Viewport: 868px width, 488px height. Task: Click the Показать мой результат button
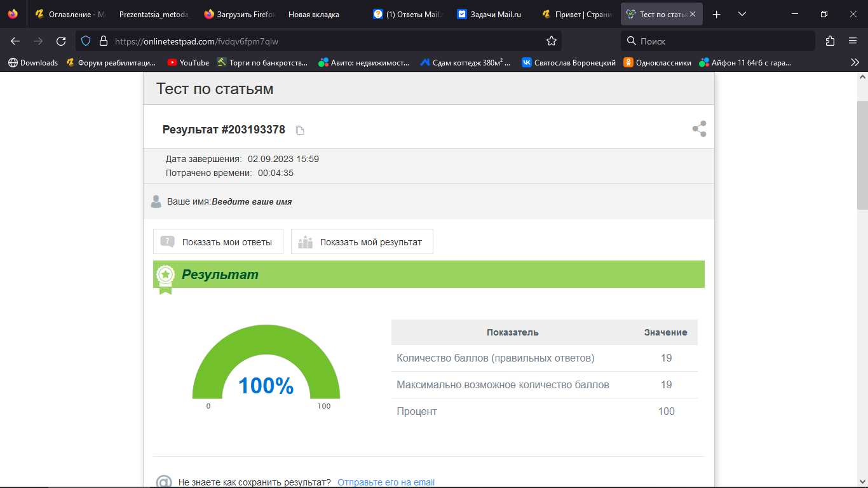(362, 242)
